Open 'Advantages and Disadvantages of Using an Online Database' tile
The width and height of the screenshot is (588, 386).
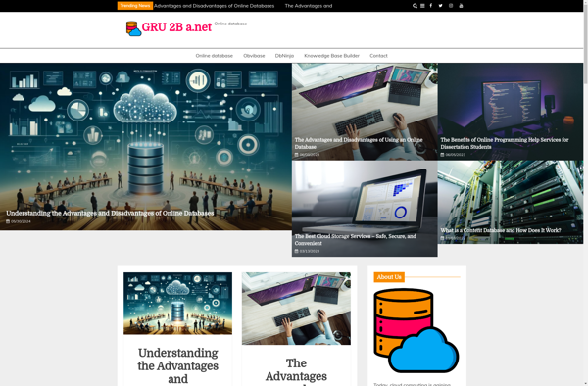click(359, 143)
